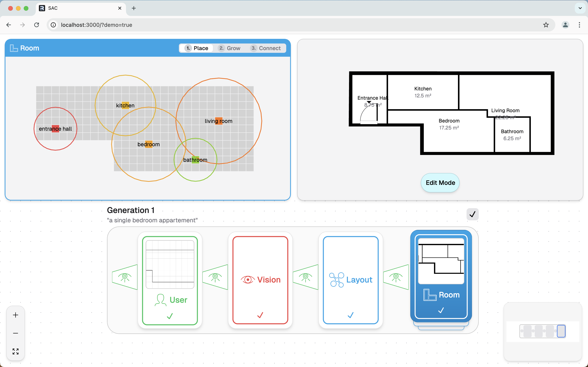
Task: Open Chrome three-dot menu
Action: [x=579, y=25]
